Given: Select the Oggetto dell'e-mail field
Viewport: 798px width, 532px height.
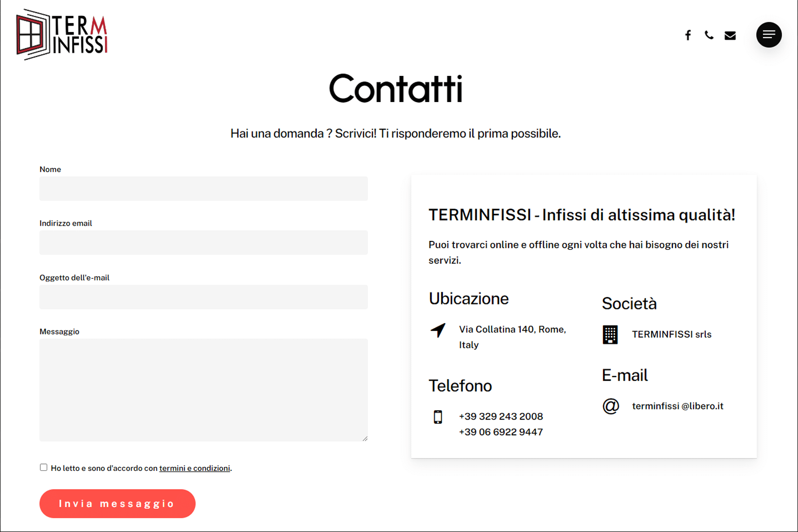Looking at the screenshot, I should click(203, 297).
